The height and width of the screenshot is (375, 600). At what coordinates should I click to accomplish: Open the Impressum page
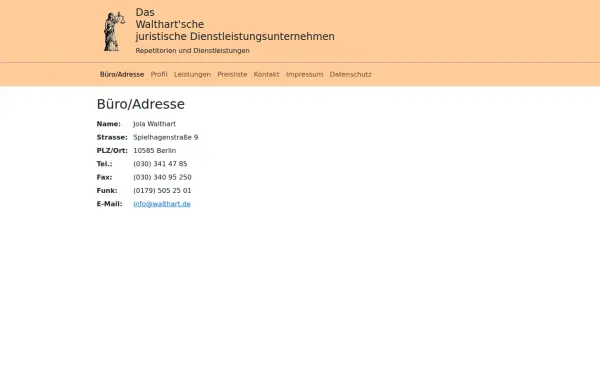(x=305, y=74)
